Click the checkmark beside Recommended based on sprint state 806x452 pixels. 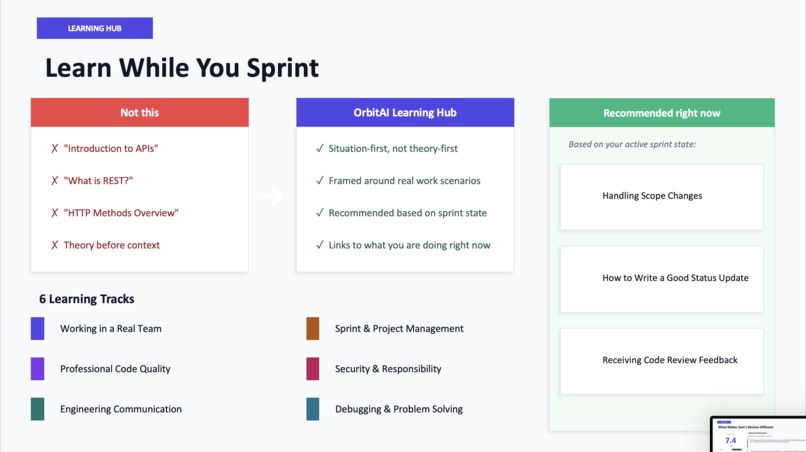(x=320, y=213)
